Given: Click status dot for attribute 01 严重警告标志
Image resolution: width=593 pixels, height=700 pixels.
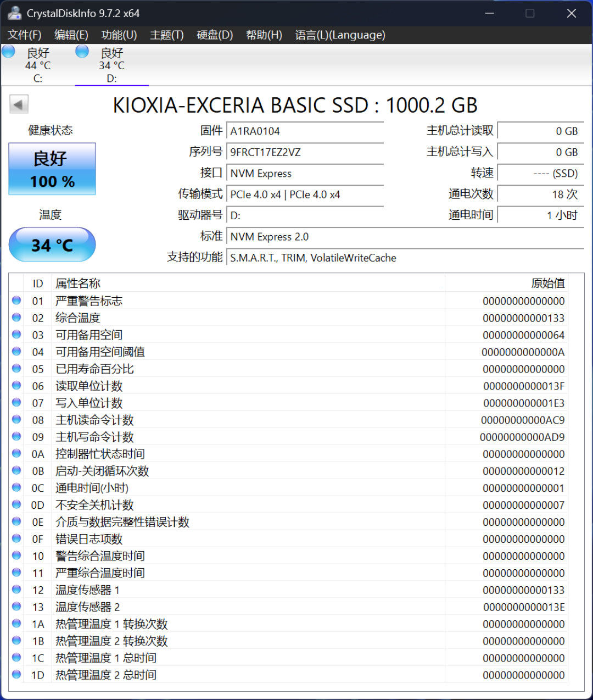Looking at the screenshot, I should tap(16, 301).
